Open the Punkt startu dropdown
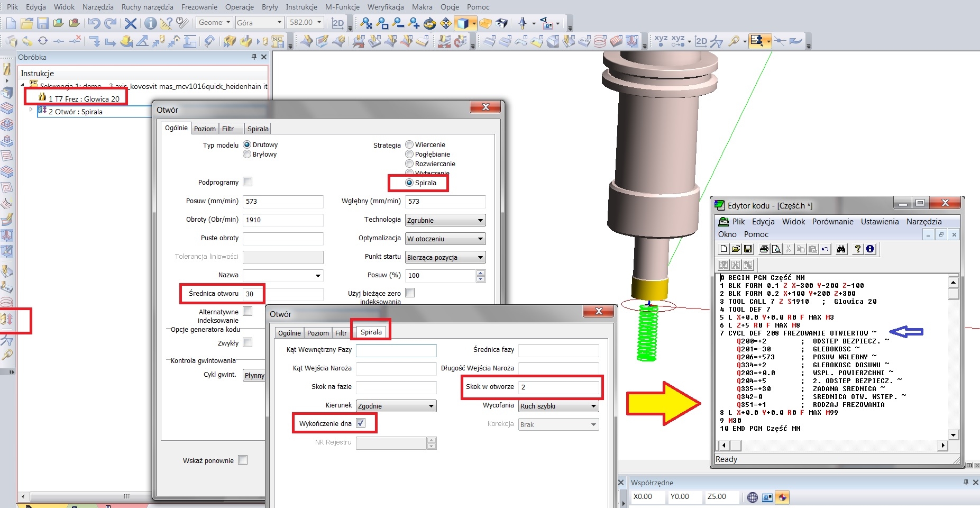 (x=445, y=257)
